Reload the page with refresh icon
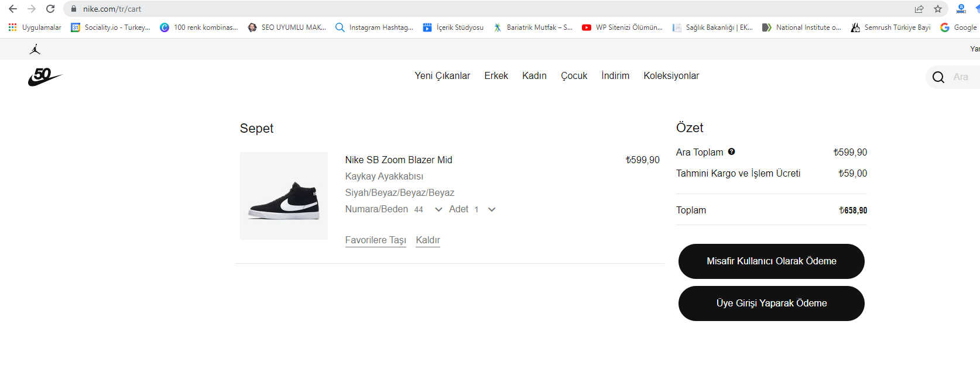 50,9
